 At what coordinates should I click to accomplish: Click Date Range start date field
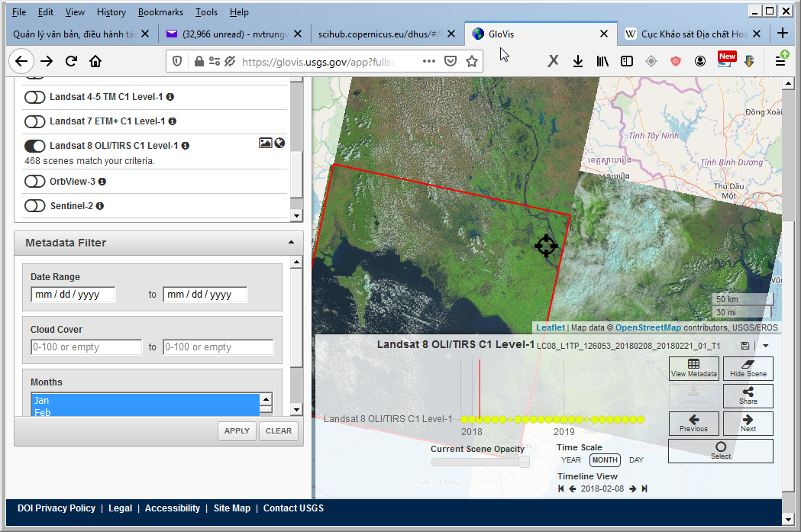pos(73,295)
